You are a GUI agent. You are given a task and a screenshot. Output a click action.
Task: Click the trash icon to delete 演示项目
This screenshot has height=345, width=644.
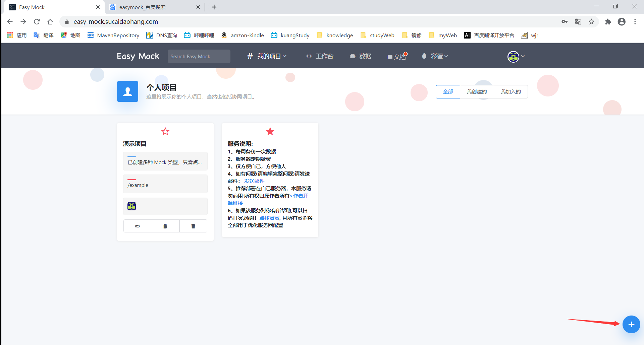193,226
